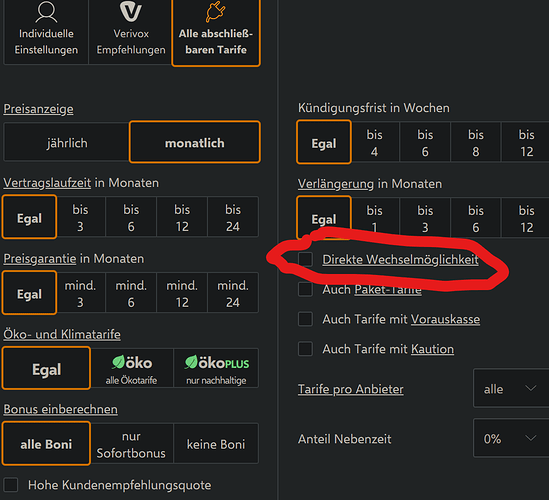The image size is (549, 500).
Task: Tick Auch Tarife mit Kaution checkbox
Action: [x=305, y=349]
